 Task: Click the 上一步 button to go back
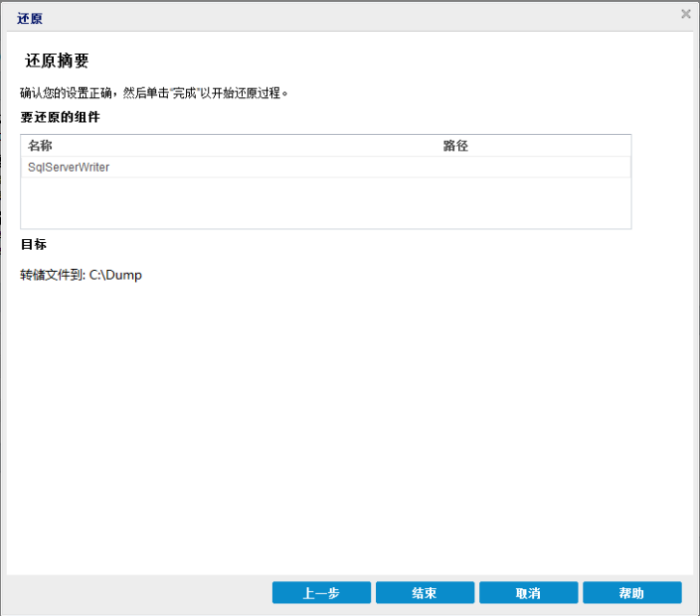[321, 593]
